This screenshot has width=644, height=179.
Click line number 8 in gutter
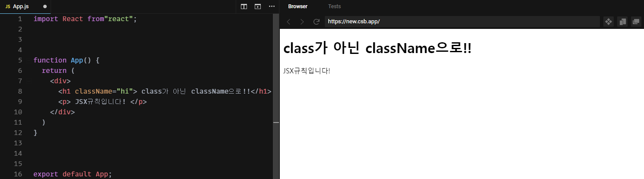[20, 91]
